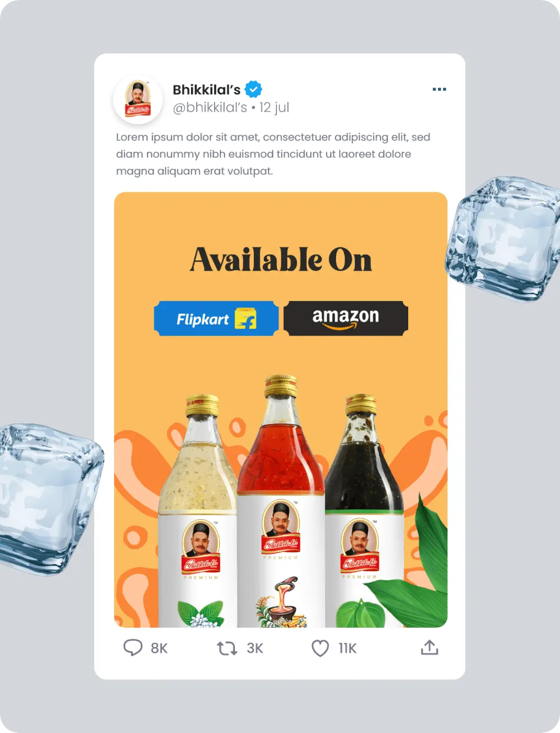Click the share upload icon
This screenshot has width=560, height=733.
(430, 648)
